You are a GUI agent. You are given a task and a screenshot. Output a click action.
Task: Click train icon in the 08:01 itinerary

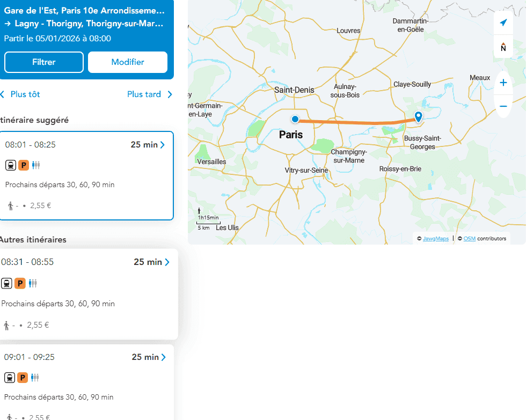click(x=10, y=165)
